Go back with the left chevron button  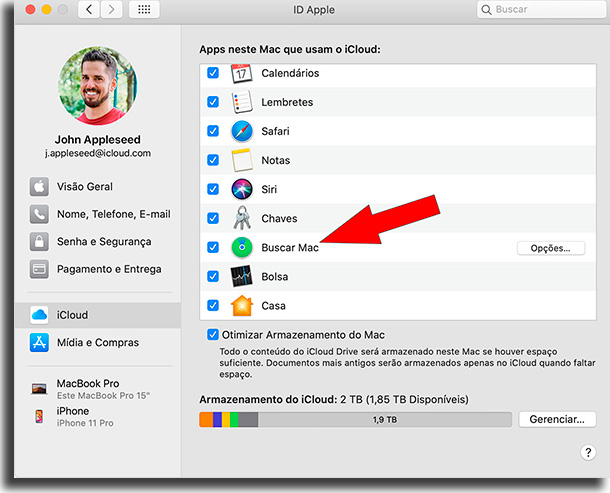click(89, 9)
